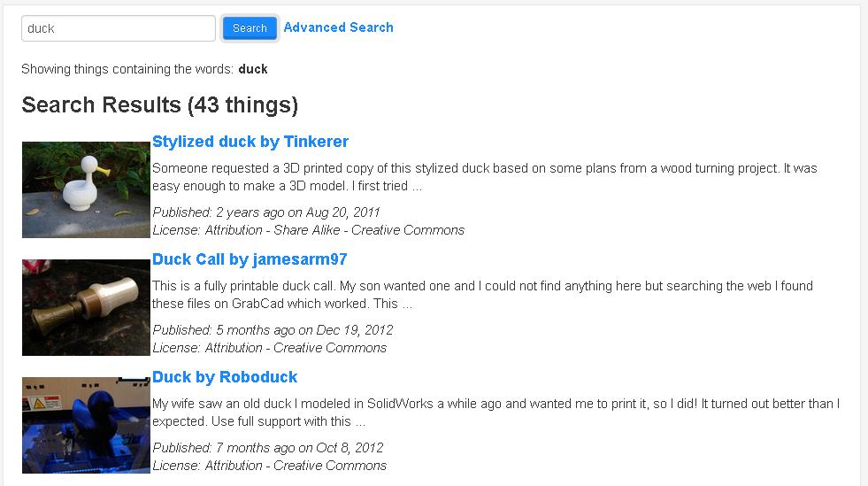Open the Stylized duck by Tinkerer link
This screenshot has height=486, width=868.
(250, 142)
